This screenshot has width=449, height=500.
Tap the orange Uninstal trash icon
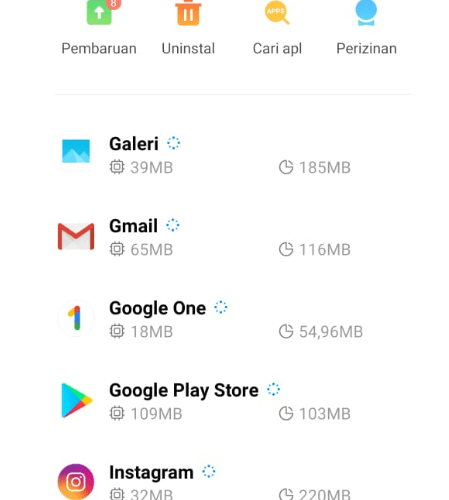click(188, 13)
